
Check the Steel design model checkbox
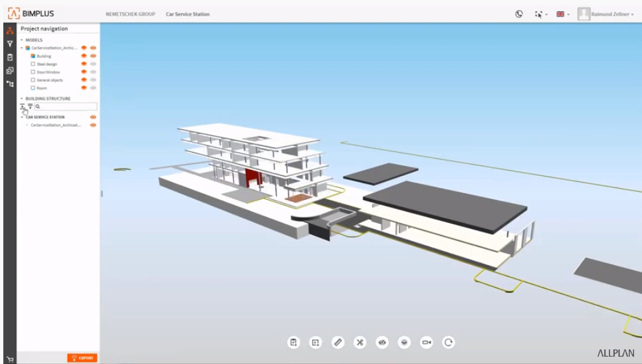(33, 64)
